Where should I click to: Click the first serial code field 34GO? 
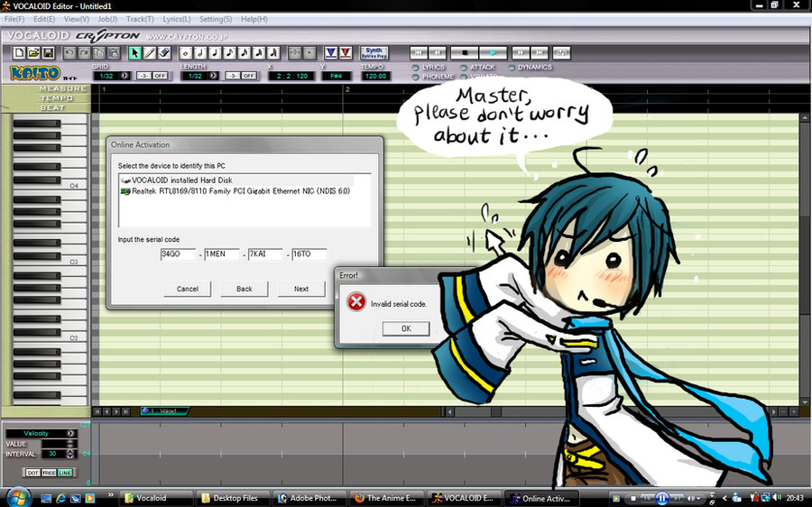(x=178, y=253)
